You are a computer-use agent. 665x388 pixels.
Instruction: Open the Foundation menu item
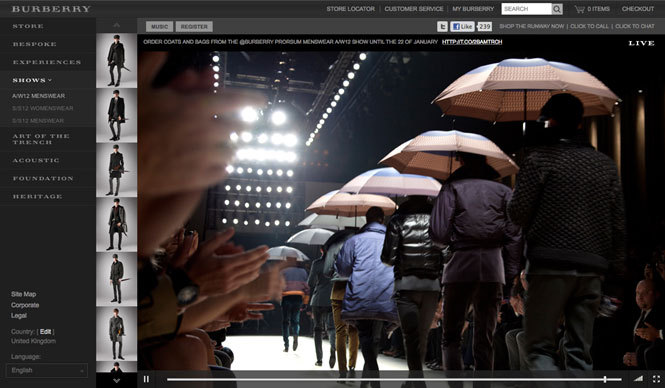tap(43, 179)
